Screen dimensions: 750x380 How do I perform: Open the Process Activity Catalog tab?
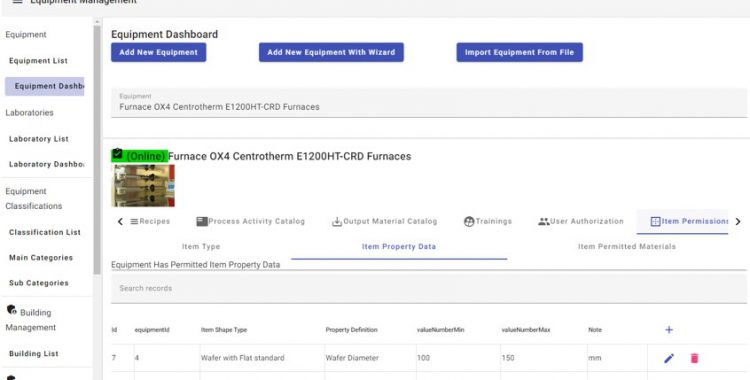[251, 221]
